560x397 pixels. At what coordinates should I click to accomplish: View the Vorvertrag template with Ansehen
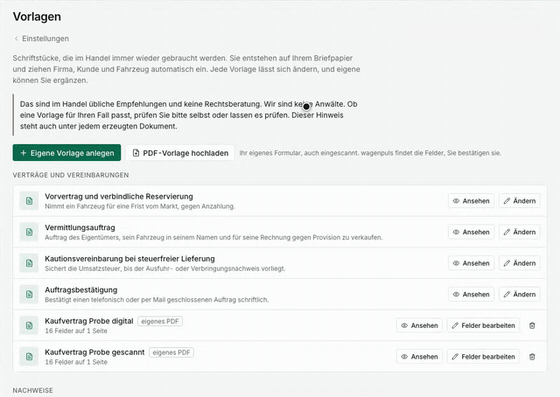[471, 201]
